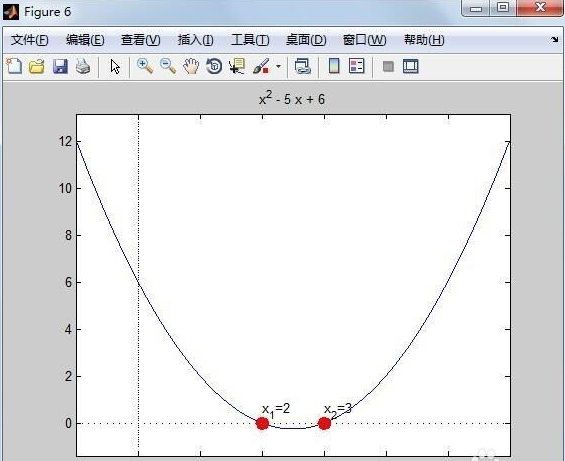Viewport: 565px width, 461px height.
Task: Expand the brush color dropdown arrow
Action: (278, 66)
